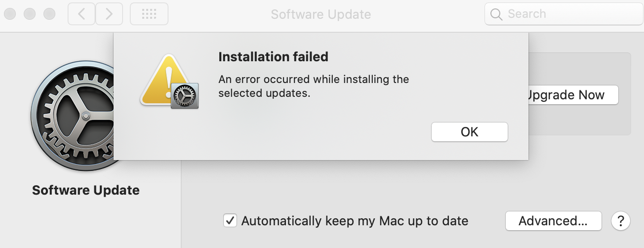Click the error message text in dialog
This screenshot has width=644, height=248.
click(314, 86)
